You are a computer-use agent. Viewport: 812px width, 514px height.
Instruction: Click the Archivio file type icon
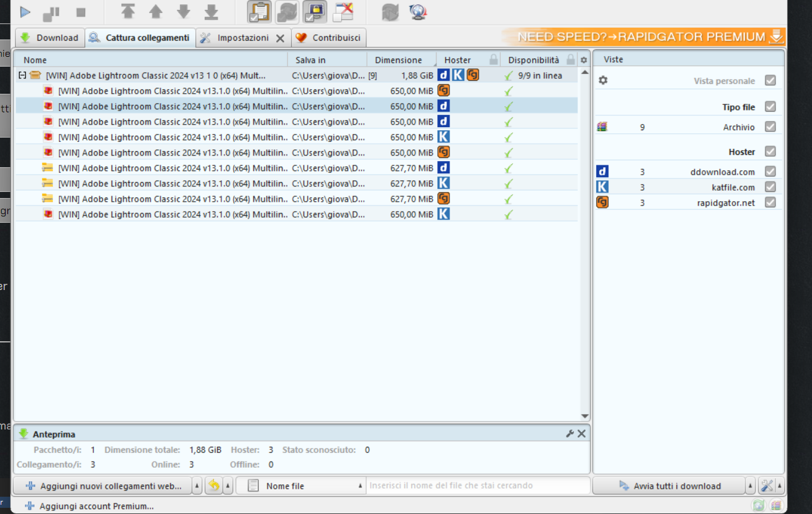(x=602, y=127)
